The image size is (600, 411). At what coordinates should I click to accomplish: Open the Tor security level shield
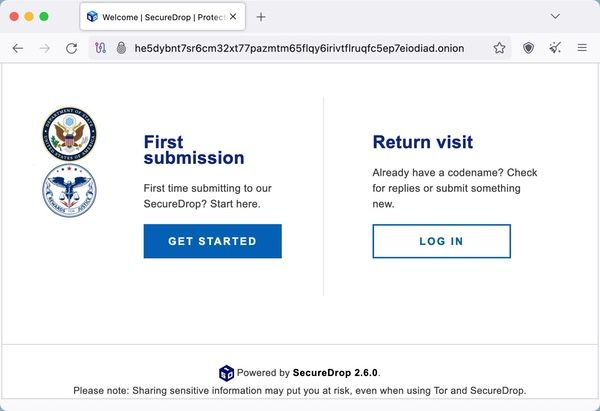click(528, 48)
